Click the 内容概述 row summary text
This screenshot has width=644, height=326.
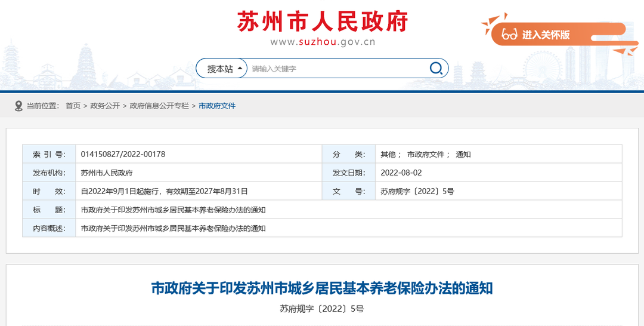click(x=173, y=228)
